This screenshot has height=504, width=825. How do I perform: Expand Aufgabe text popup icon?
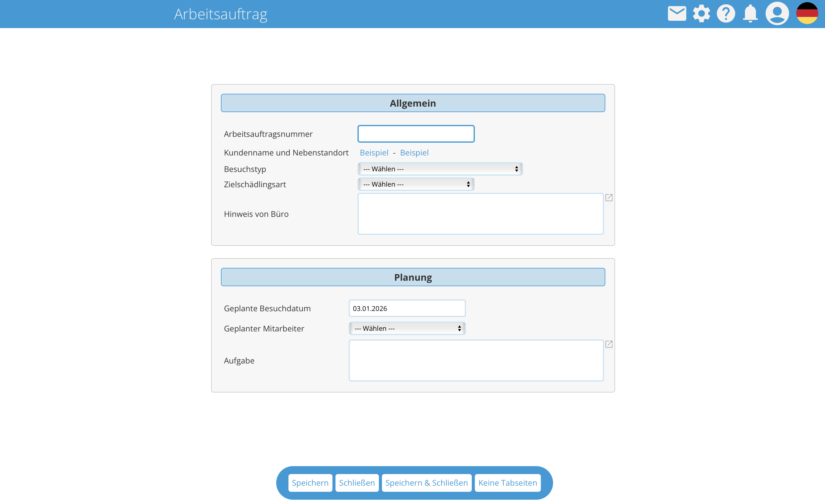pos(609,344)
